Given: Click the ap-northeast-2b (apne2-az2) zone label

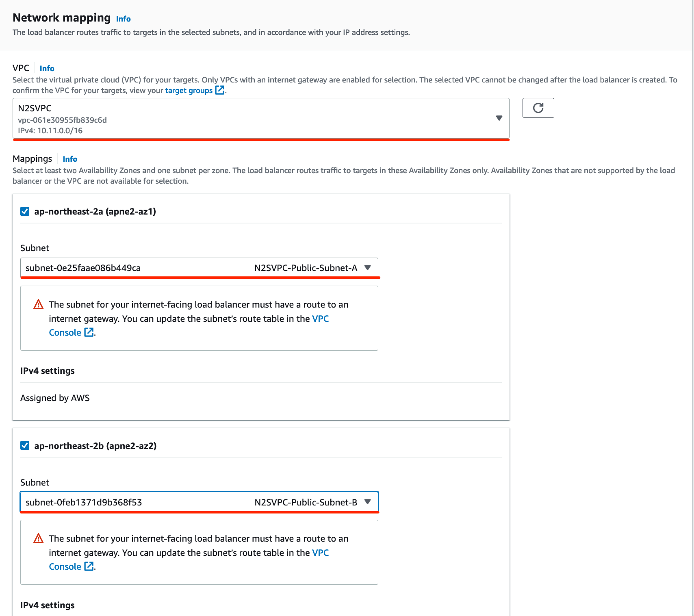Looking at the screenshot, I should coord(95,446).
